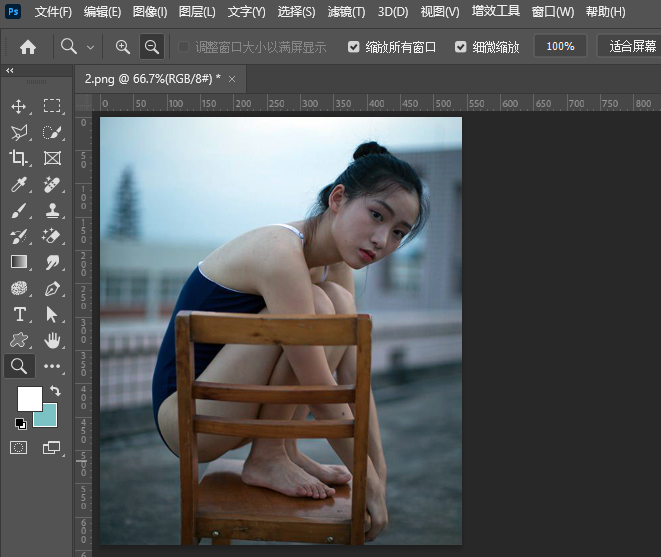Open the white foreground color swatch
Screen dimensions: 661x557
(x=30, y=398)
